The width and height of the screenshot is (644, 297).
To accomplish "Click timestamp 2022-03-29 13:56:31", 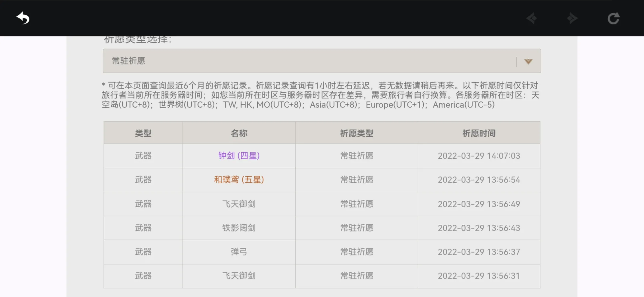I will [x=479, y=276].
